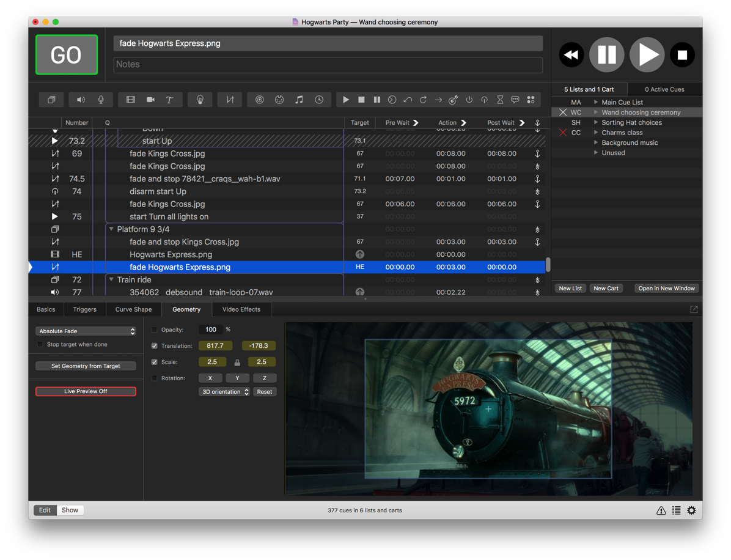Expand the Main Cue List

[596, 102]
